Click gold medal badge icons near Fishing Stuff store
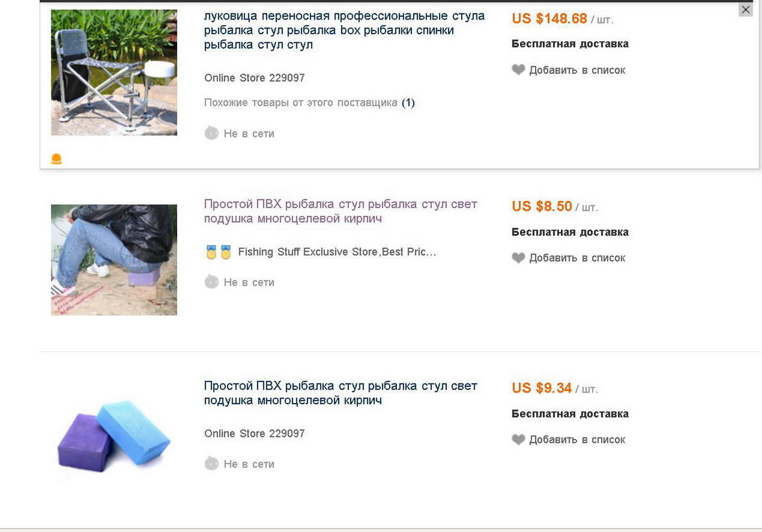 219,252
